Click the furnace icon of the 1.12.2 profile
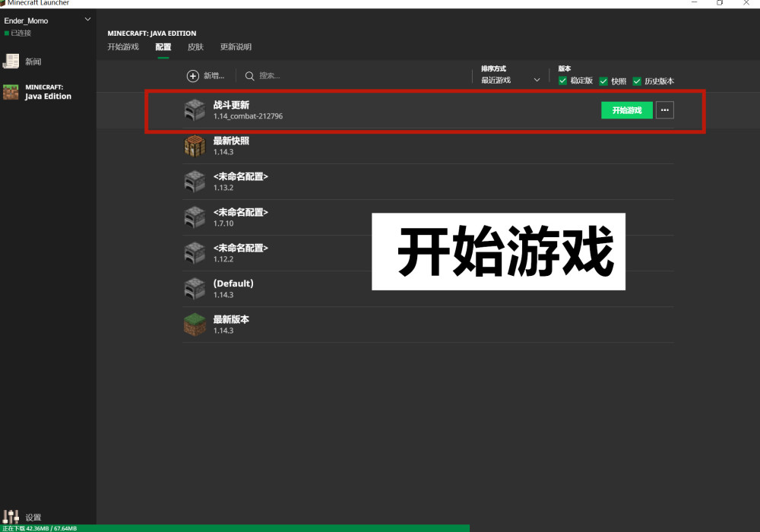 coord(195,253)
